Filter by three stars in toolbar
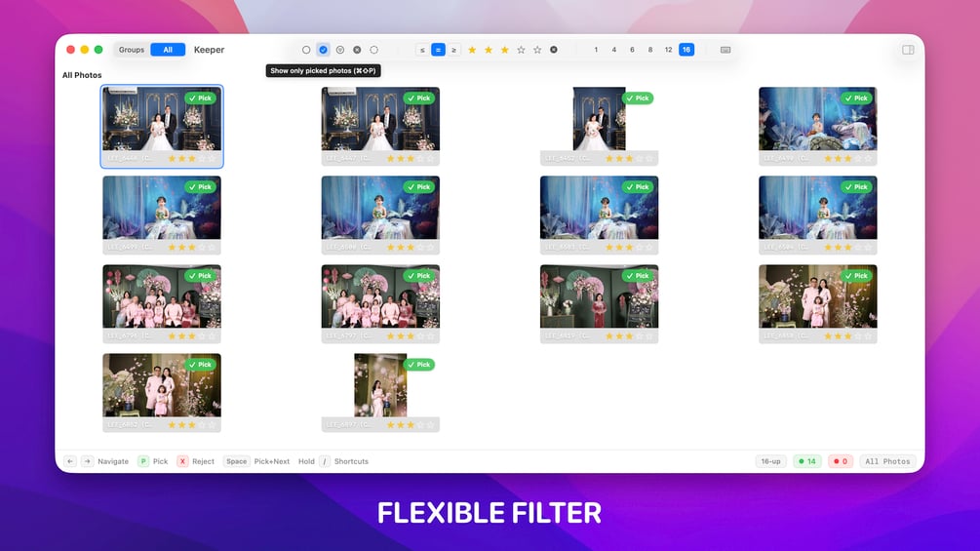980x551 pixels. coord(504,50)
